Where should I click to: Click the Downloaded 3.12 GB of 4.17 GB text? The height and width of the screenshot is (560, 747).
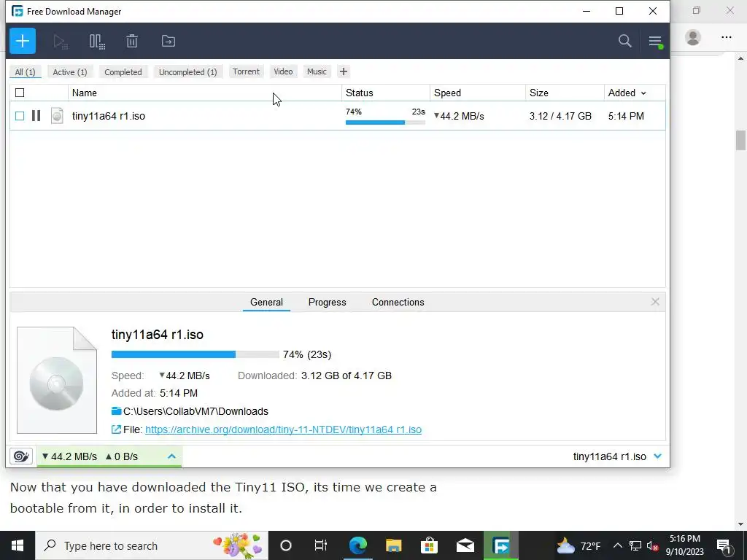tap(314, 376)
